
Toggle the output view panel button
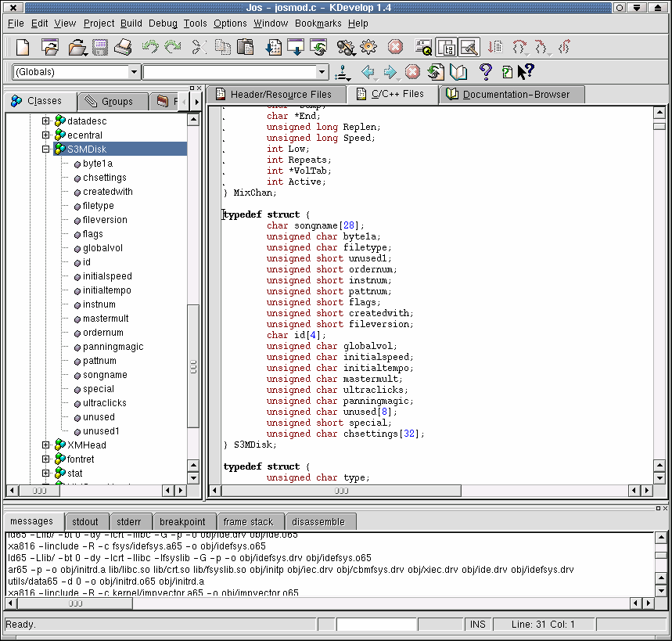469,47
